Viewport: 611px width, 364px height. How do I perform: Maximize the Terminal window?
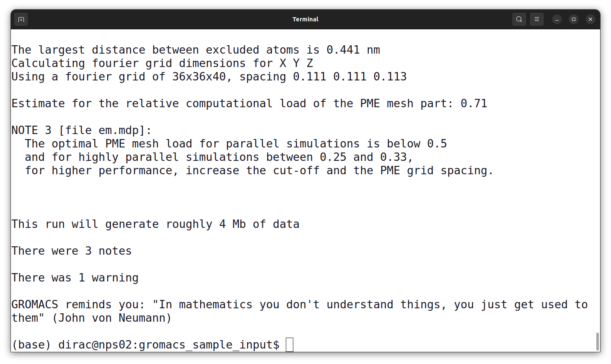573,19
